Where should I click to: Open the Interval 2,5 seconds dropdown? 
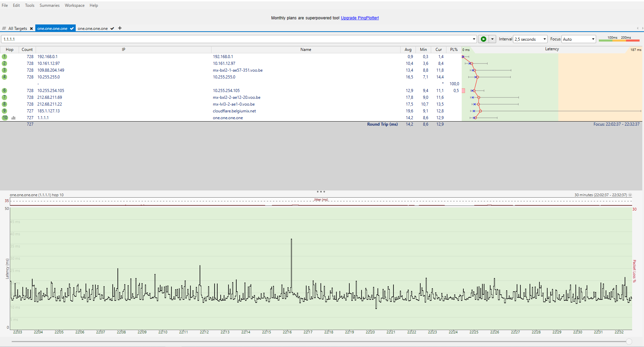(x=530, y=39)
